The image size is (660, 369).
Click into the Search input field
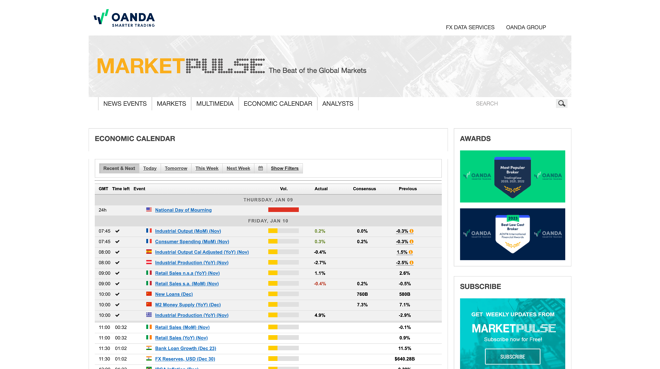[x=514, y=104]
